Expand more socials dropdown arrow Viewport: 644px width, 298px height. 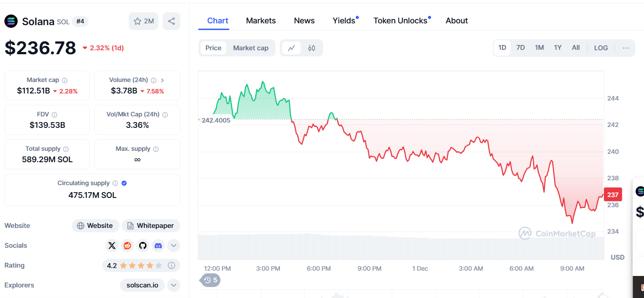174,246
